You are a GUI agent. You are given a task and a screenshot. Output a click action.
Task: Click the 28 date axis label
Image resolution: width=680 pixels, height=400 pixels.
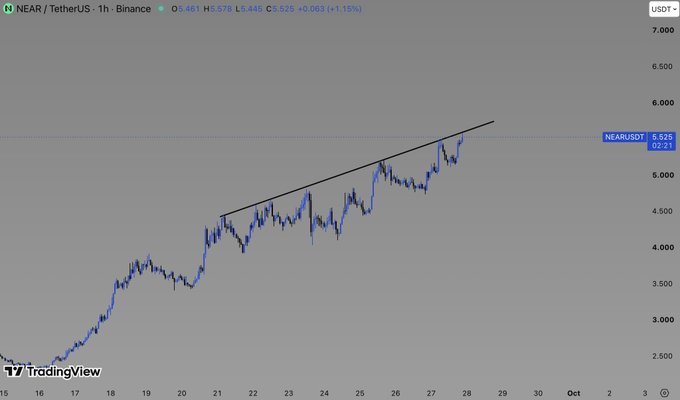467,393
